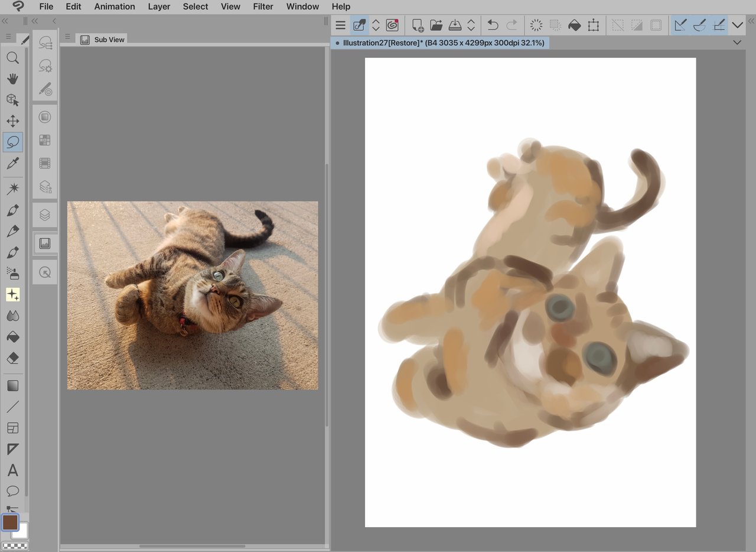The image size is (756, 552).
Task: Open the File menu
Action: (x=46, y=7)
